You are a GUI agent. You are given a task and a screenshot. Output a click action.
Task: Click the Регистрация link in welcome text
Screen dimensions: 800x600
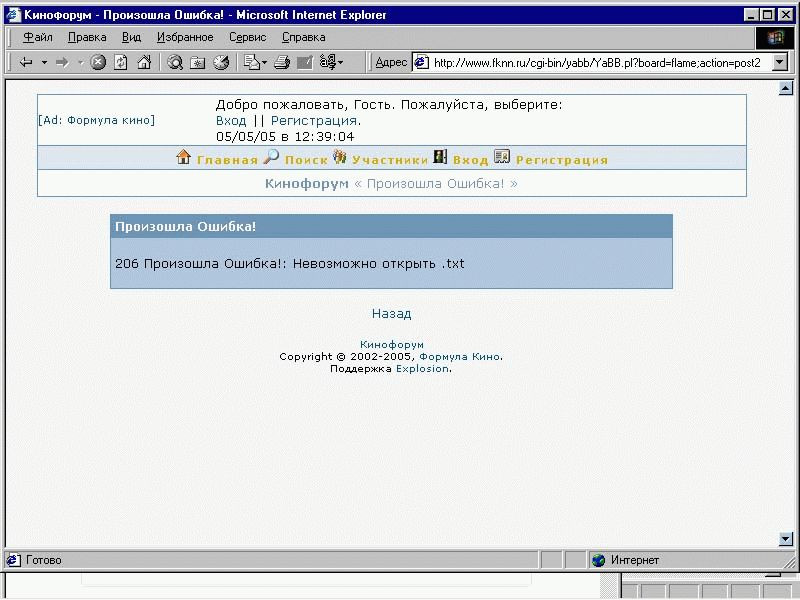click(314, 121)
